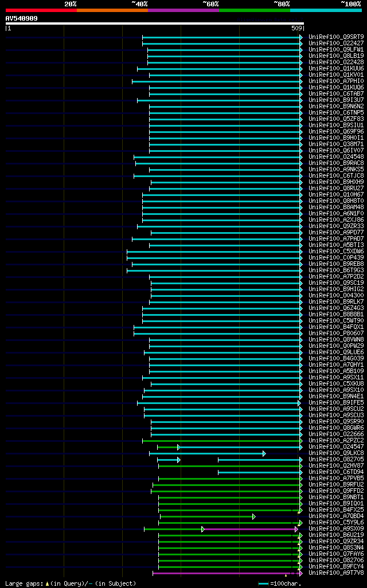Click the Large gaps legend text
The height and width of the screenshot is (588, 367).
point(71,583)
